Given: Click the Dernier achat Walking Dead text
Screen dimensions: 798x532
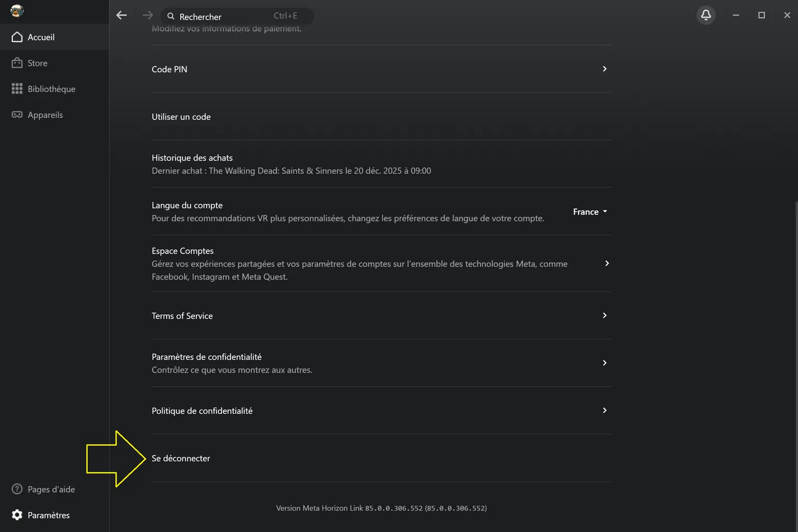Looking at the screenshot, I should click(291, 171).
